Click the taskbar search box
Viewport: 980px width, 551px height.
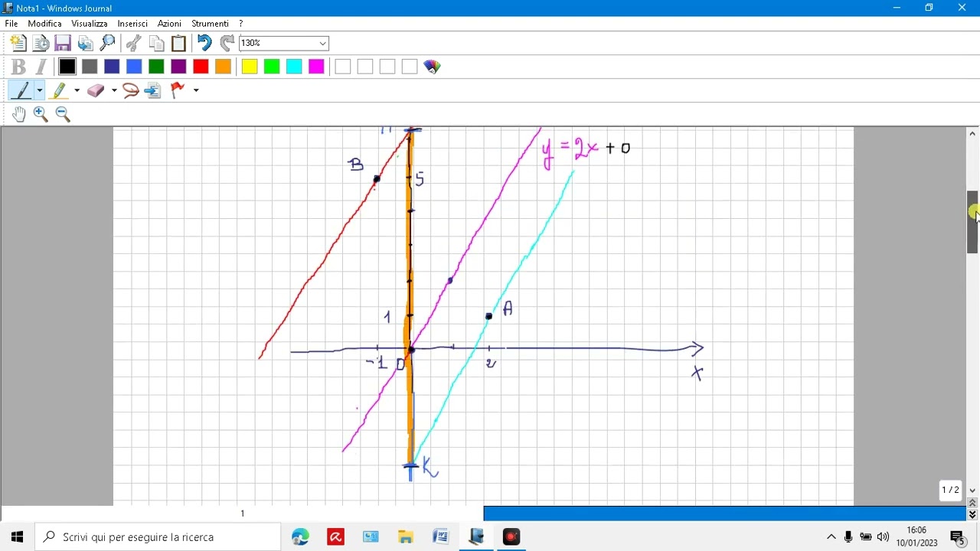pos(158,537)
